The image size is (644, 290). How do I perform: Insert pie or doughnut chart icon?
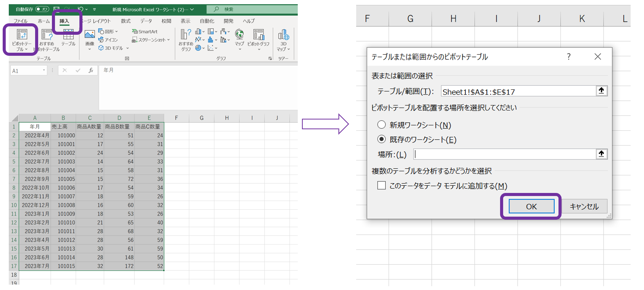pos(198,48)
